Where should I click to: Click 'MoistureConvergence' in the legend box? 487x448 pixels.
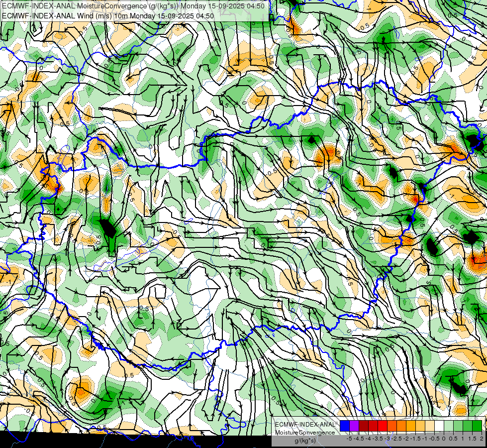click(305, 433)
